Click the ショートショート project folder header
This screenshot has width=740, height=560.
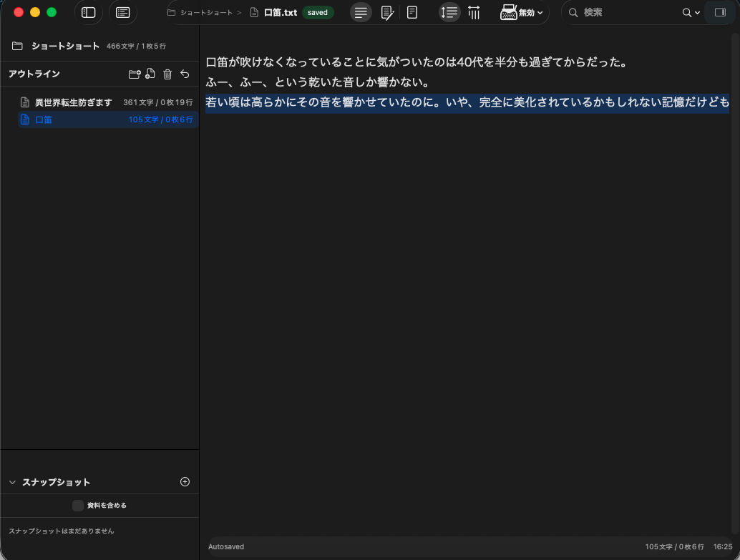pos(66,46)
